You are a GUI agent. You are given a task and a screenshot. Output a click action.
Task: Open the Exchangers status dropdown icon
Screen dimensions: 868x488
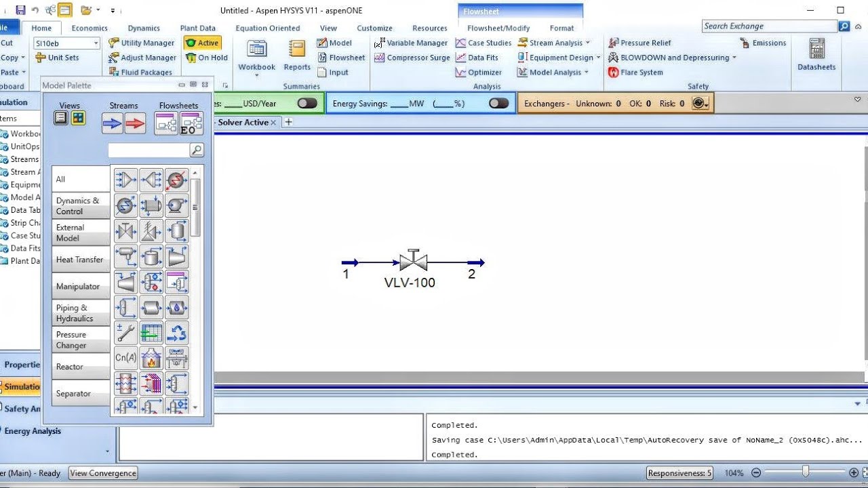click(701, 104)
